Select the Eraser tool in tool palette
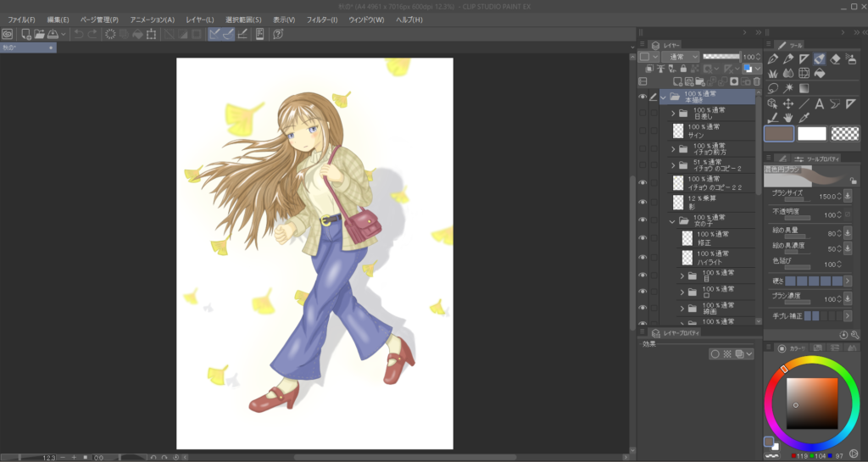The image size is (868, 462). 836,58
